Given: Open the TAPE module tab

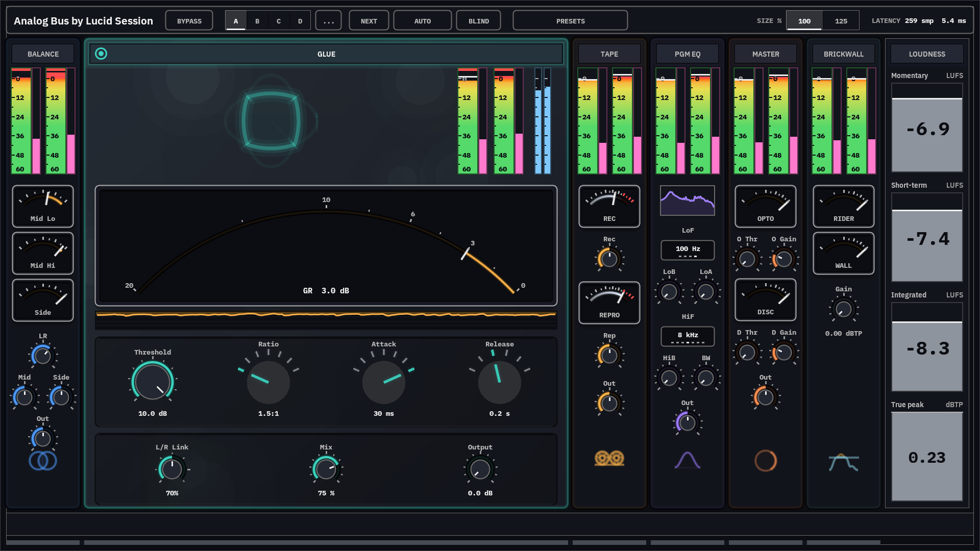Looking at the screenshot, I should click(x=609, y=54).
